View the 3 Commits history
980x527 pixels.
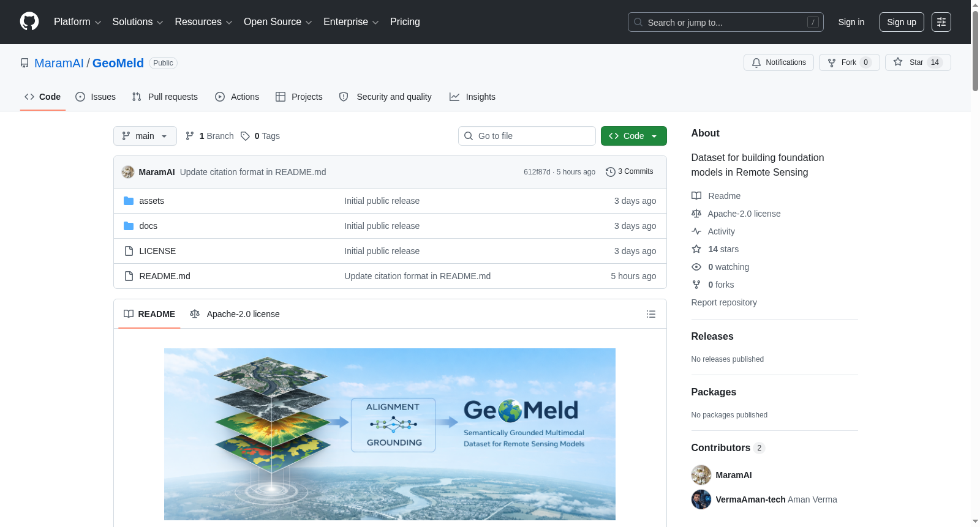point(630,171)
